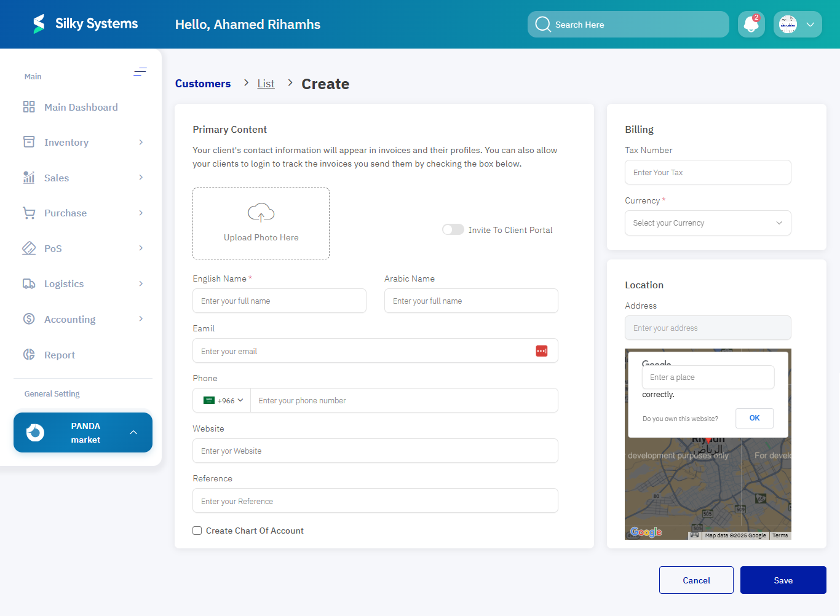Toggle the sidebar collapse hamburger icon

(140, 72)
